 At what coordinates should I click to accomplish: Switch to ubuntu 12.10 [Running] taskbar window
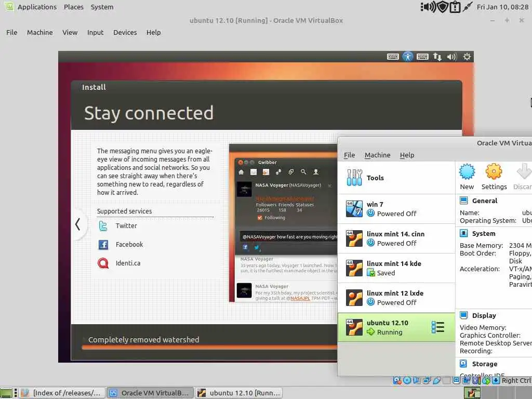239,393
